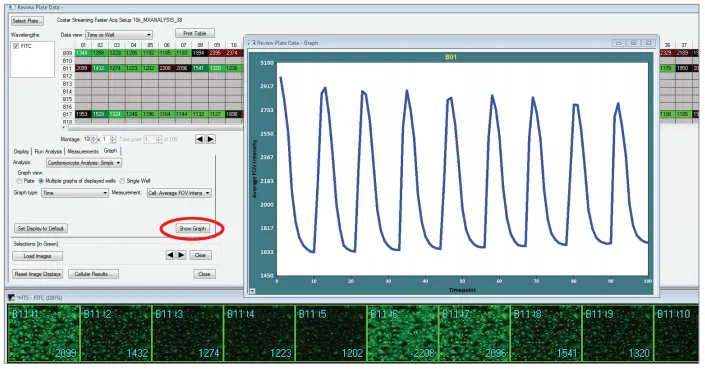This screenshot has width=705, height=369.
Task: Open thumbnail B11 t5 with value 1202
Action: tap(331, 333)
